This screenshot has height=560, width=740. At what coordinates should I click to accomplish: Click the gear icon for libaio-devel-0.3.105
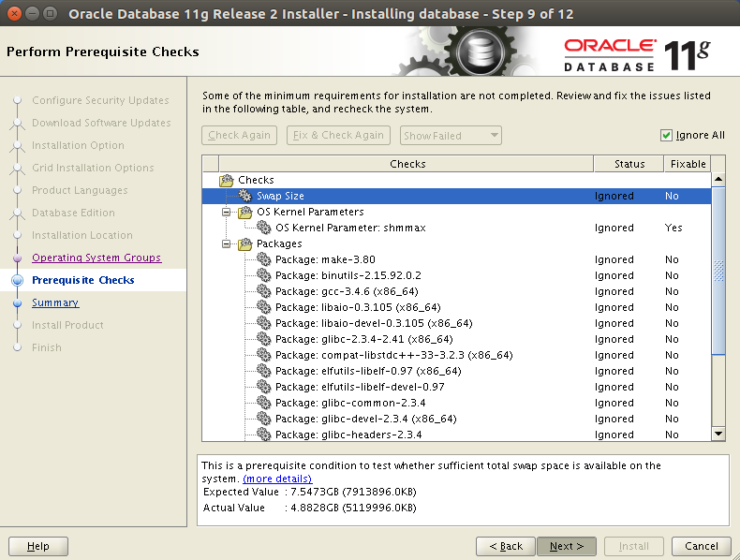(264, 323)
